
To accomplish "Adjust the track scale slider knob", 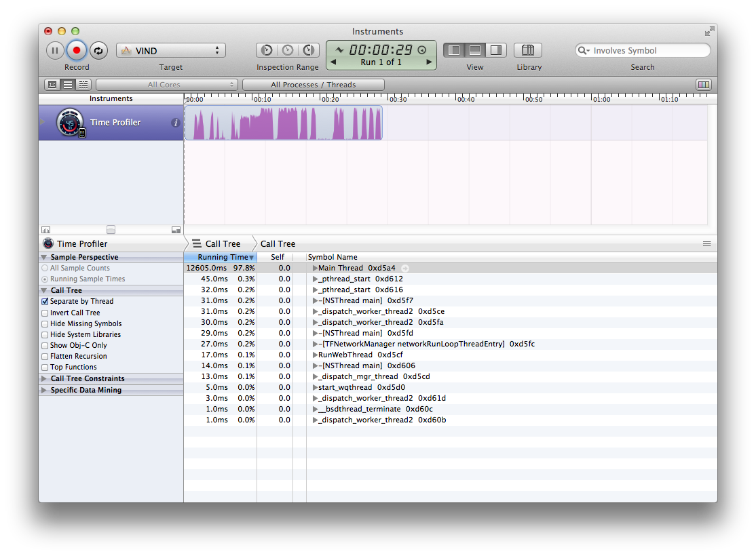I will click(x=111, y=230).
